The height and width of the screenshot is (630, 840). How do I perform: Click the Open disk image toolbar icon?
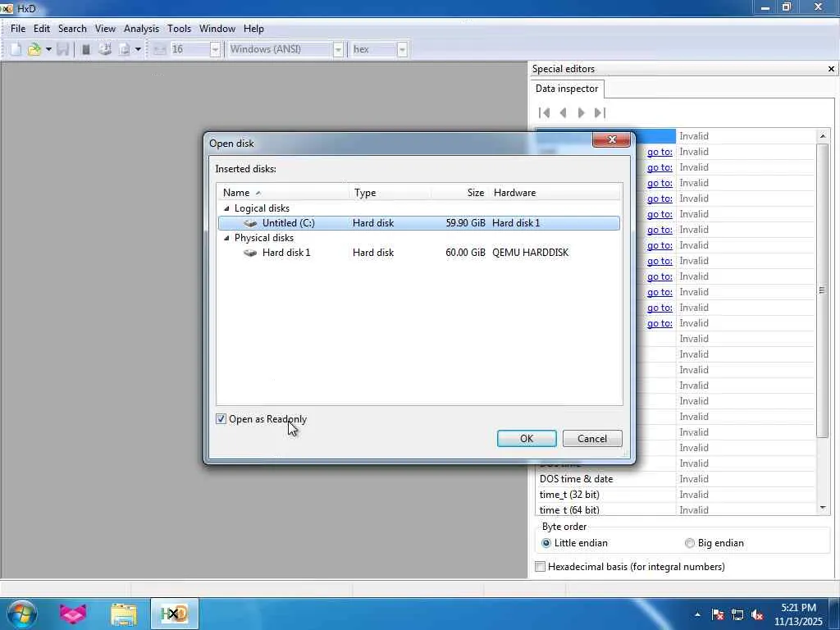(125, 49)
